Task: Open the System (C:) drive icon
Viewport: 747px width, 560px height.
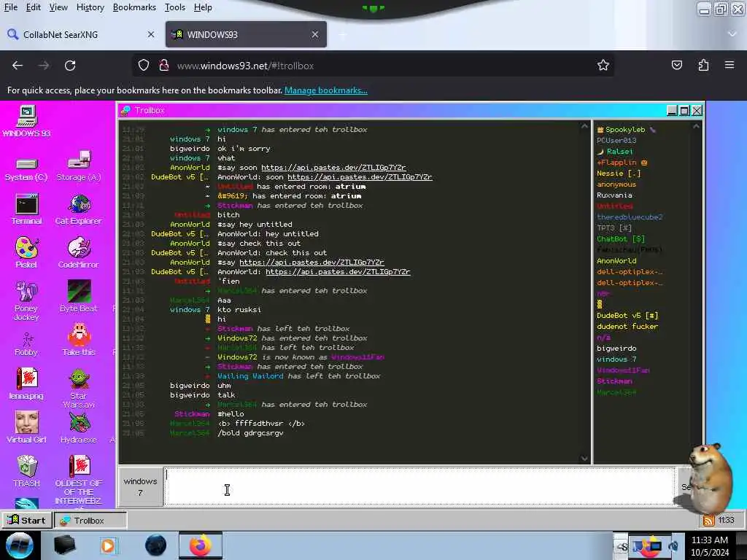Action: pos(26,169)
